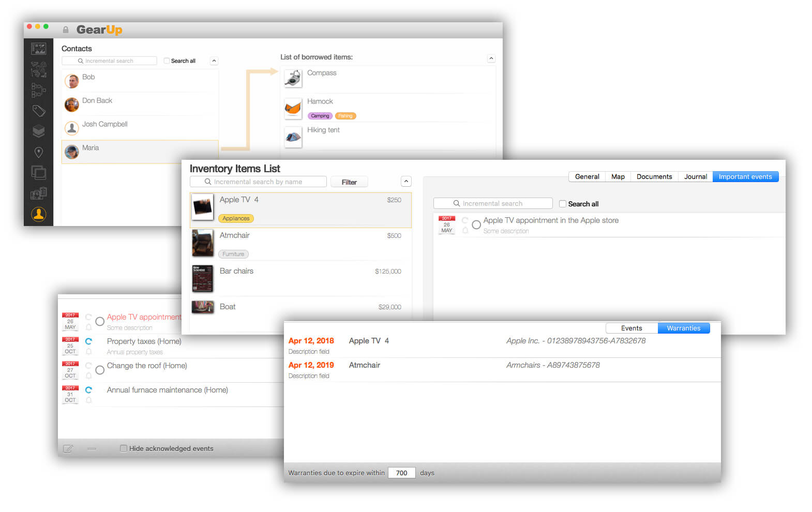Enable Search all in Contacts panel
Screen dimensions: 812x512
point(167,61)
